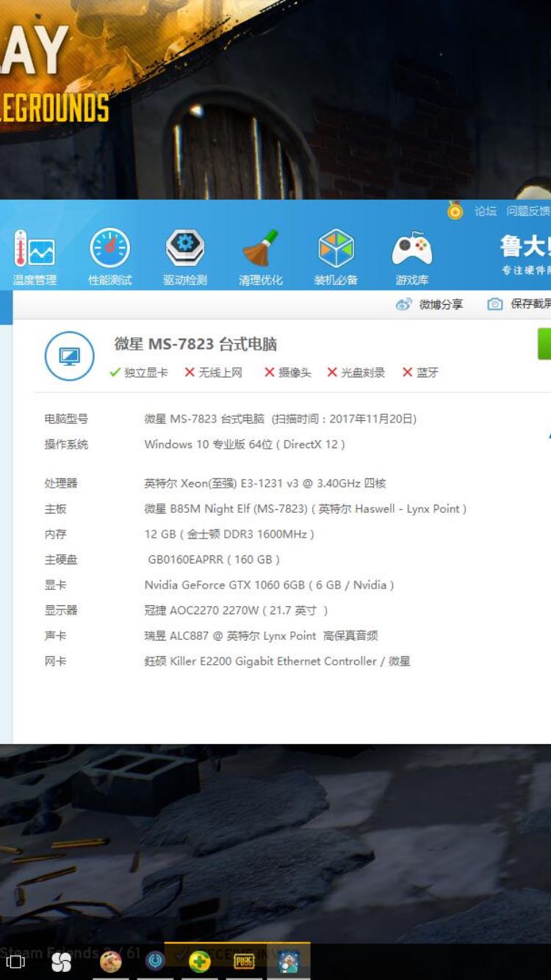Open 游戏库 game library
551x980 pixels.
[411, 257]
